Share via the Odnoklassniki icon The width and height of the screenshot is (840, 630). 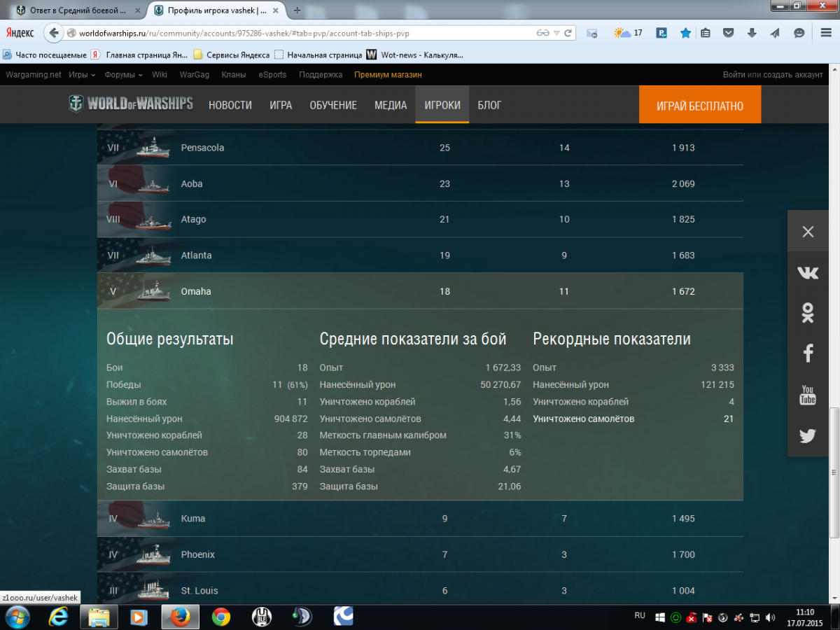808,313
